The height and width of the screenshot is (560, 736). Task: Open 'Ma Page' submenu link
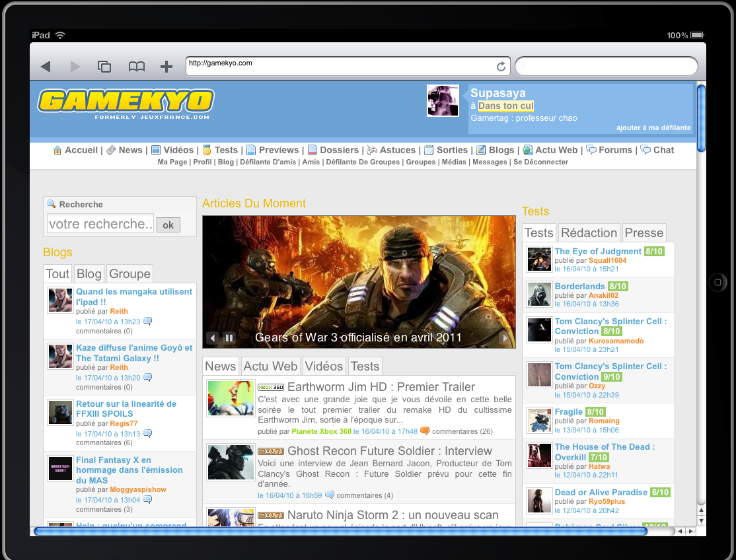click(x=172, y=162)
